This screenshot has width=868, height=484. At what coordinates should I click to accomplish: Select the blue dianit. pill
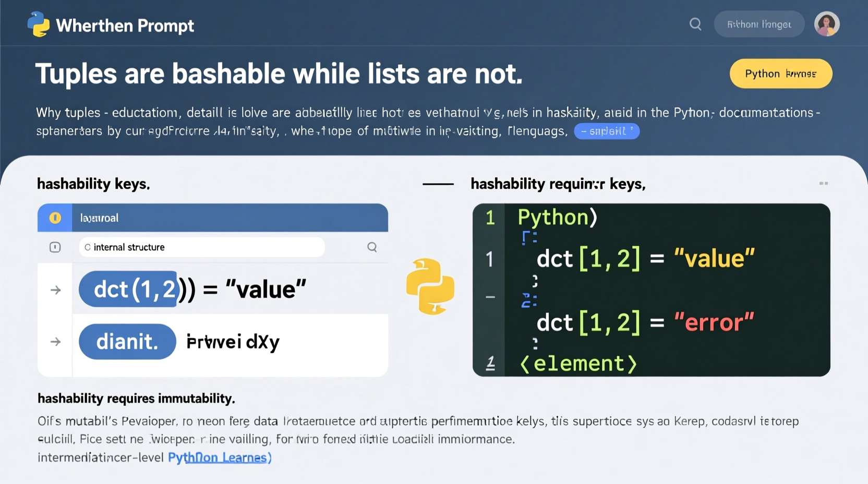pos(127,342)
